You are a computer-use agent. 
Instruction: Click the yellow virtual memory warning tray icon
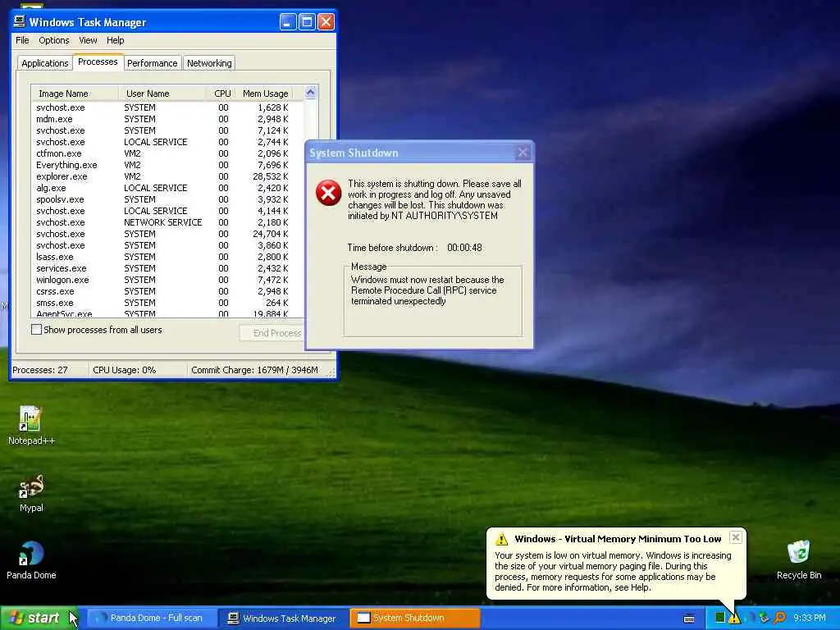pyautogui.click(x=734, y=619)
